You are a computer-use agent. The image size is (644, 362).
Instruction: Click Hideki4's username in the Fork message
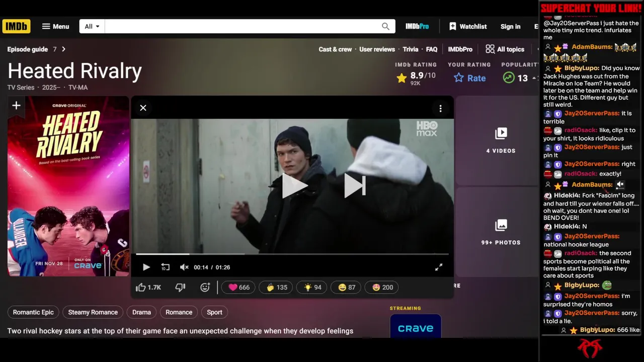(567, 196)
